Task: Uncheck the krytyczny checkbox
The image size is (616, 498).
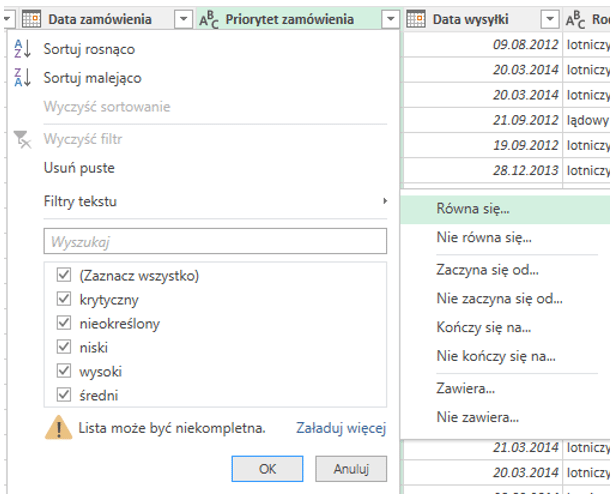Action: pyautogui.click(x=65, y=299)
